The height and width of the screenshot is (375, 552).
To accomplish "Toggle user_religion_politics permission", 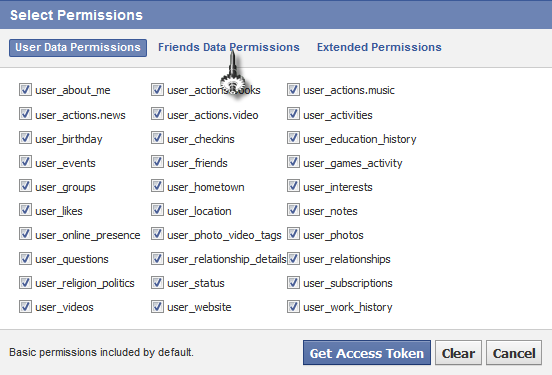I will (x=25, y=282).
